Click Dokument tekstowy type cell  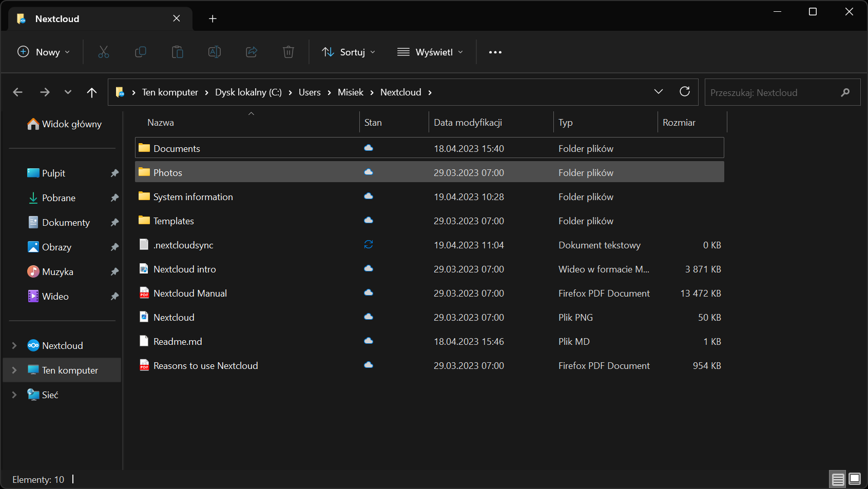[600, 245]
